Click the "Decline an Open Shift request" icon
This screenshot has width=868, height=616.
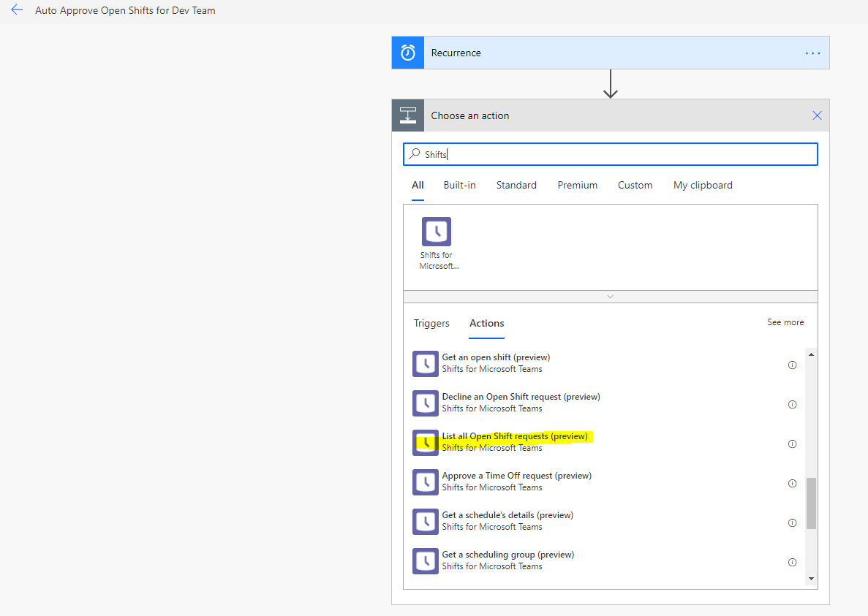point(425,403)
